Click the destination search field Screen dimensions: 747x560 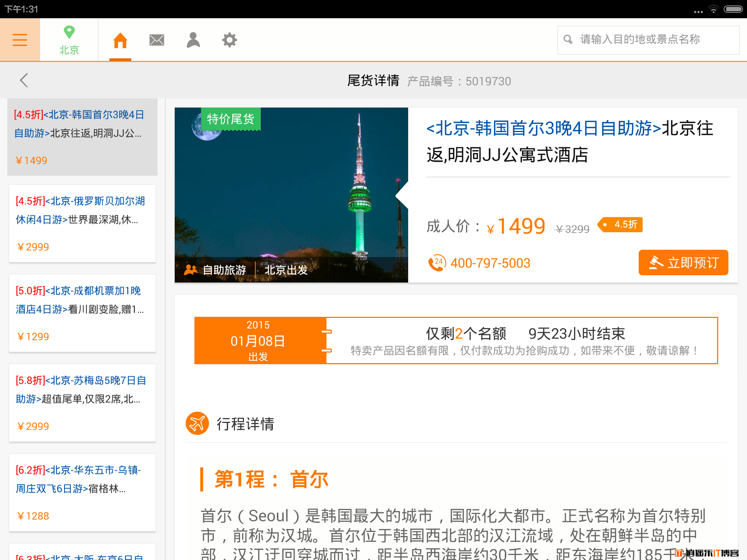coord(648,40)
